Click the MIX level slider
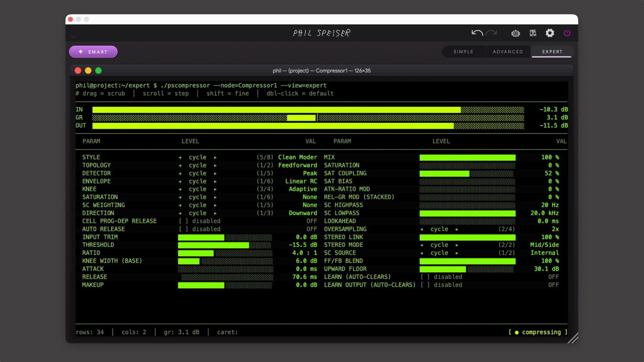This screenshot has width=644, height=362. tap(467, 158)
